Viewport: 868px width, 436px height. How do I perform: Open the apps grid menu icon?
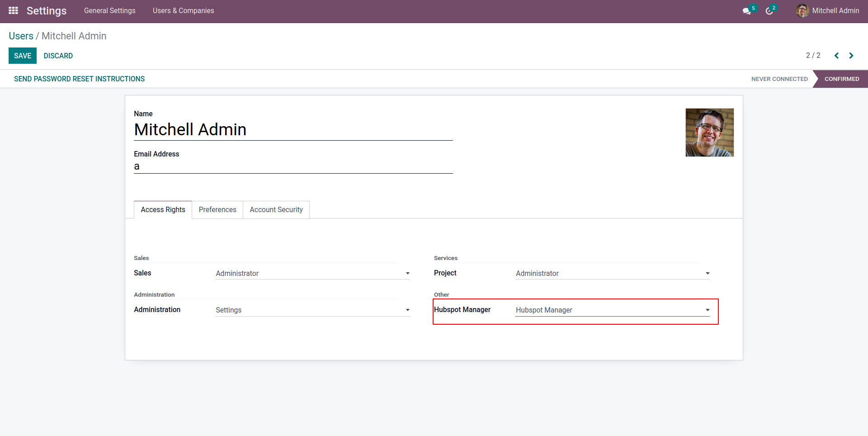click(x=13, y=10)
